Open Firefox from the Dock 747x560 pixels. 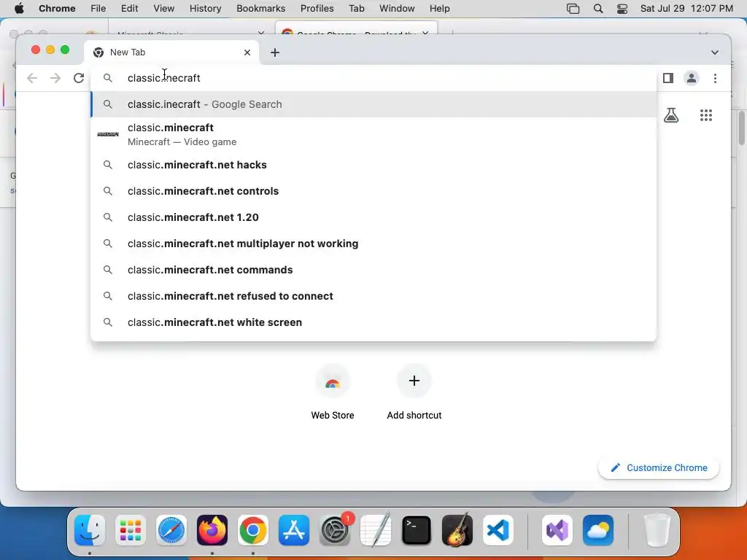[212, 530]
